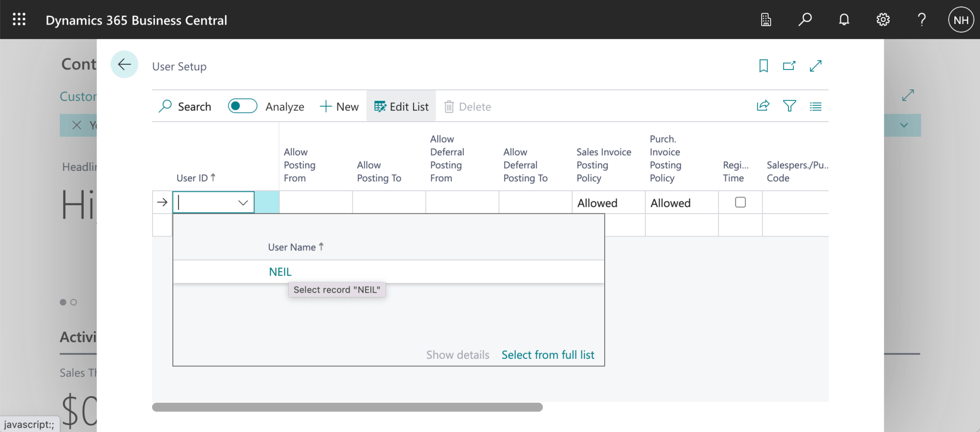Check the Register Time checkbox
The image size is (980, 432).
coord(740,202)
